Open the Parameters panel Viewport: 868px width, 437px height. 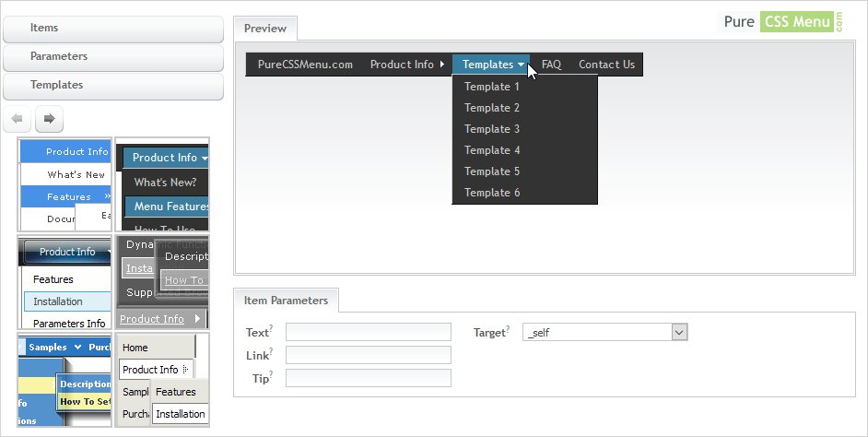coord(113,56)
